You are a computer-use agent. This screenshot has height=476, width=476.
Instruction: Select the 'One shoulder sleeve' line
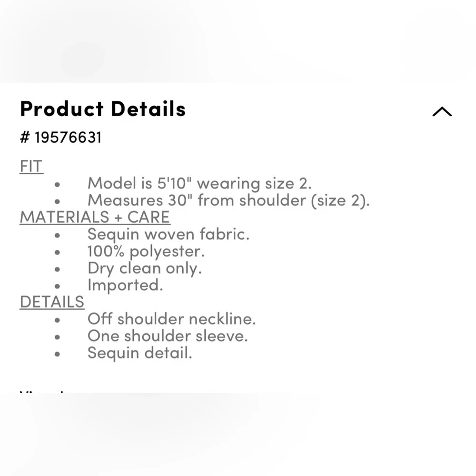(168, 336)
